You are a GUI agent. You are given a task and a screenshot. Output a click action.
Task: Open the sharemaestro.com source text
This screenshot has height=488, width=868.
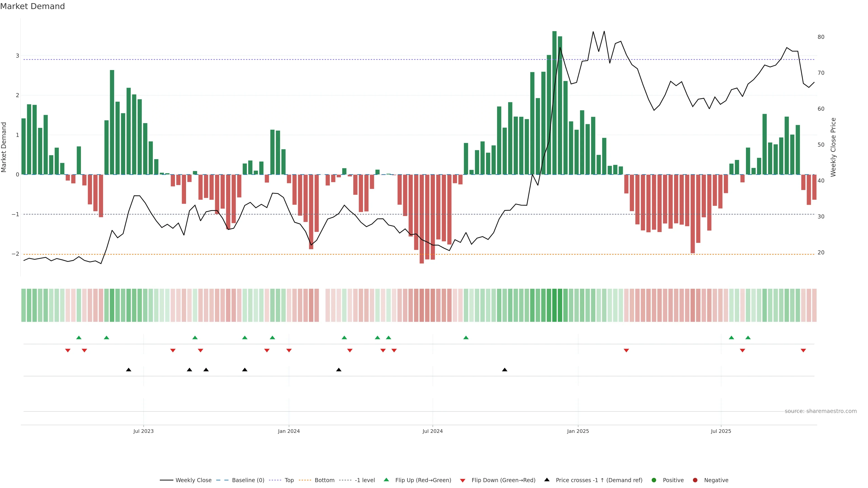point(821,411)
